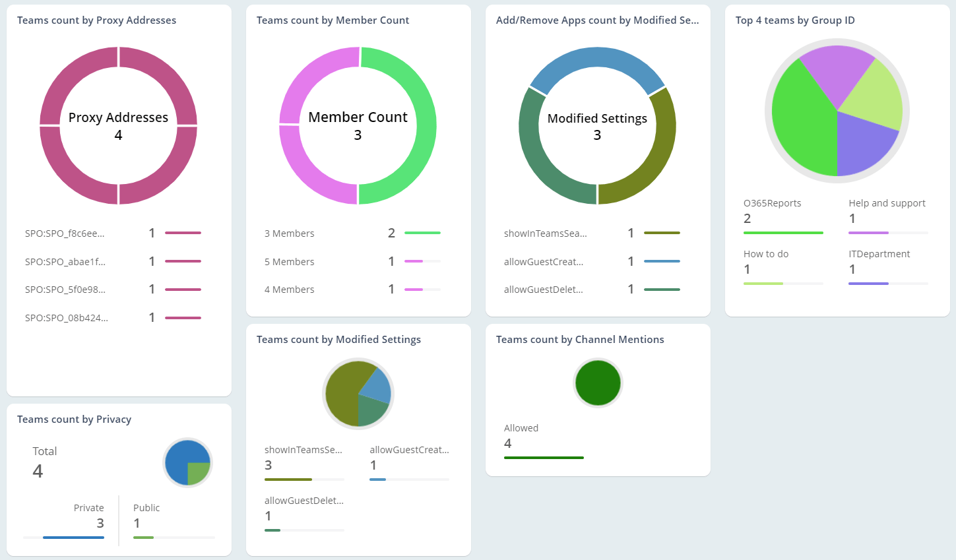Click the Teams count by Privacy pie chart

[187, 462]
